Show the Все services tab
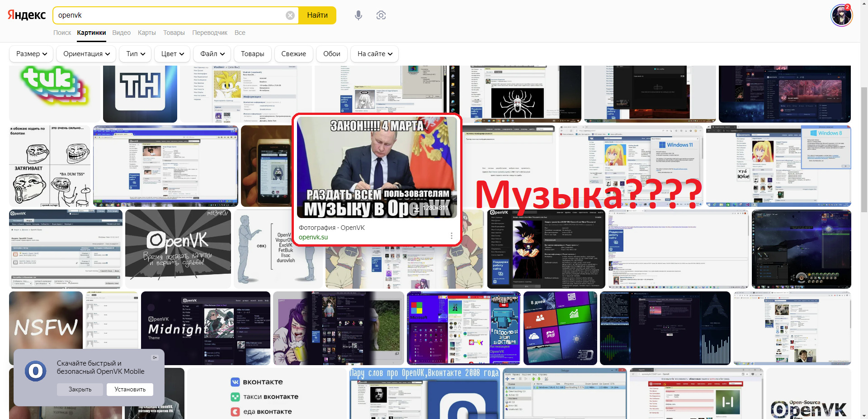Image resolution: width=868 pixels, height=419 pixels. click(x=240, y=33)
